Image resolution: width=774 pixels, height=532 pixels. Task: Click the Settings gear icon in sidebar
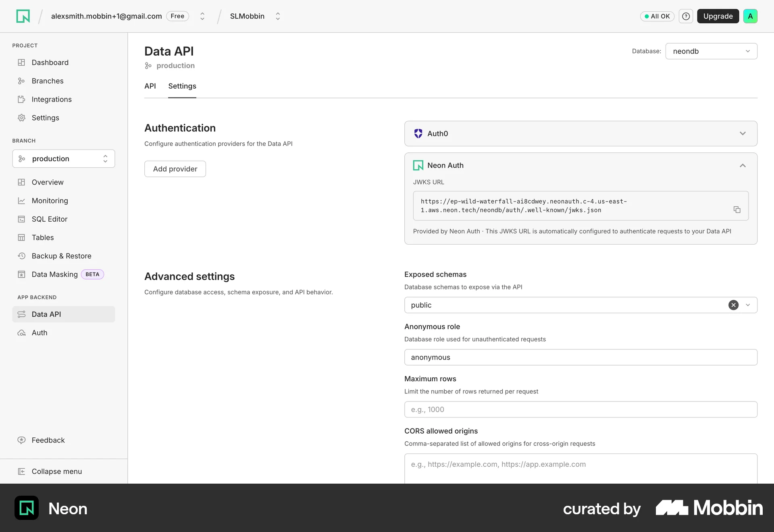point(21,118)
